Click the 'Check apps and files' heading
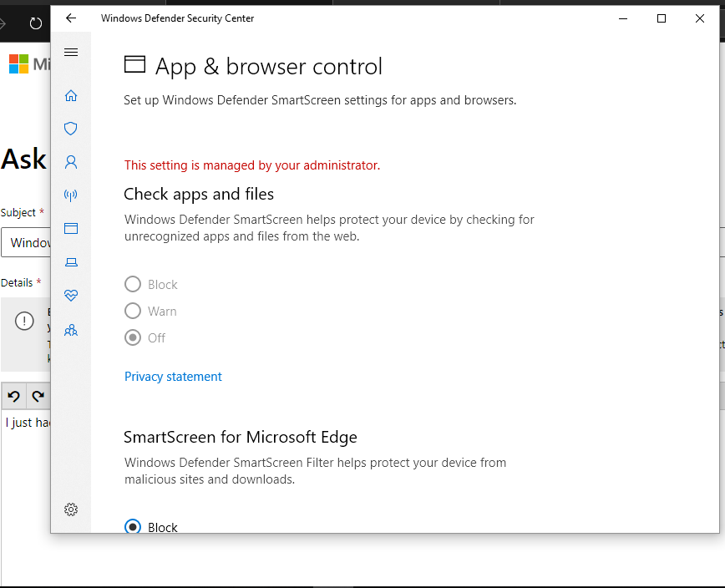725x588 pixels. 199,194
